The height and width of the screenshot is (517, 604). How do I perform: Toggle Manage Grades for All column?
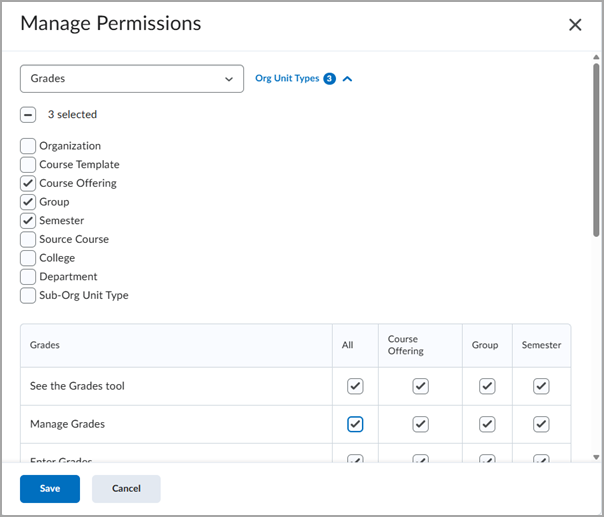pyautogui.click(x=355, y=424)
